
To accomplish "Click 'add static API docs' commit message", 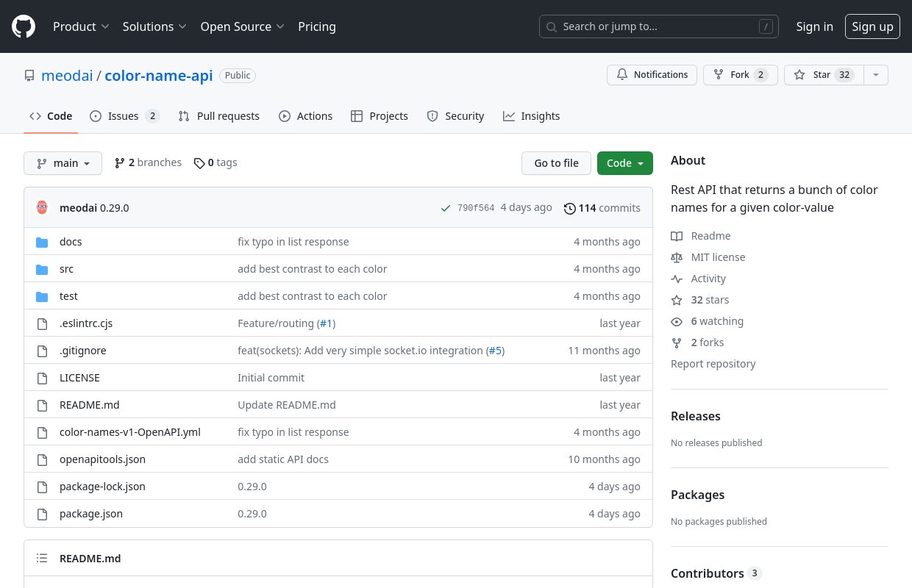I will click(283, 459).
